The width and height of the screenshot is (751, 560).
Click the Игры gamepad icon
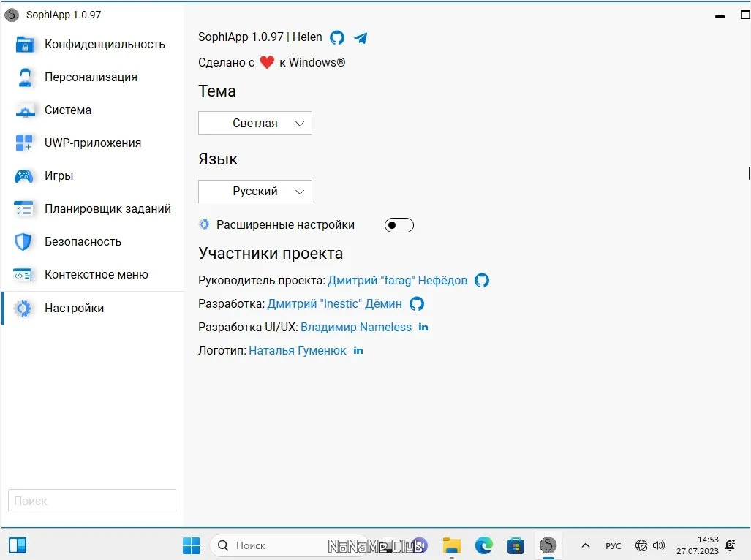(24, 176)
